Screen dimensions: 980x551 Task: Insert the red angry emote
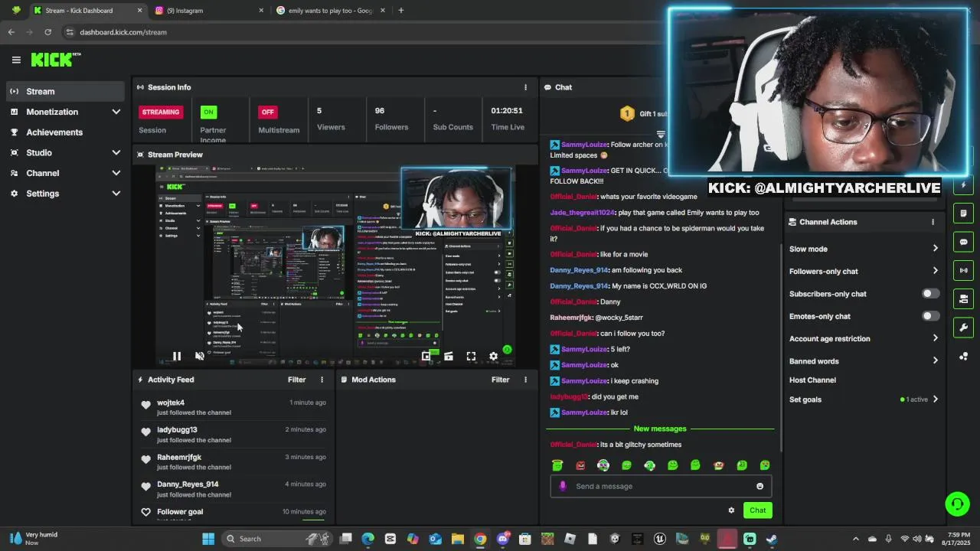pos(580,465)
